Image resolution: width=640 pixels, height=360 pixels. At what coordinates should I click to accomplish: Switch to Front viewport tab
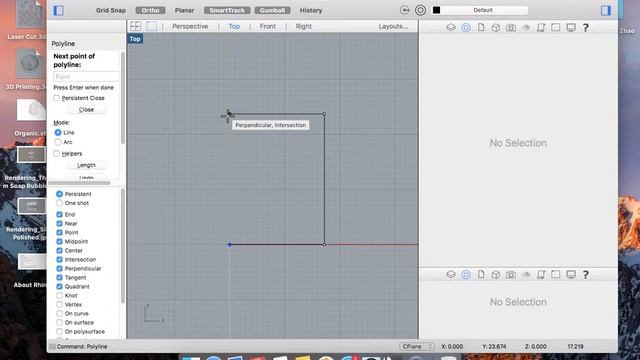point(268,26)
